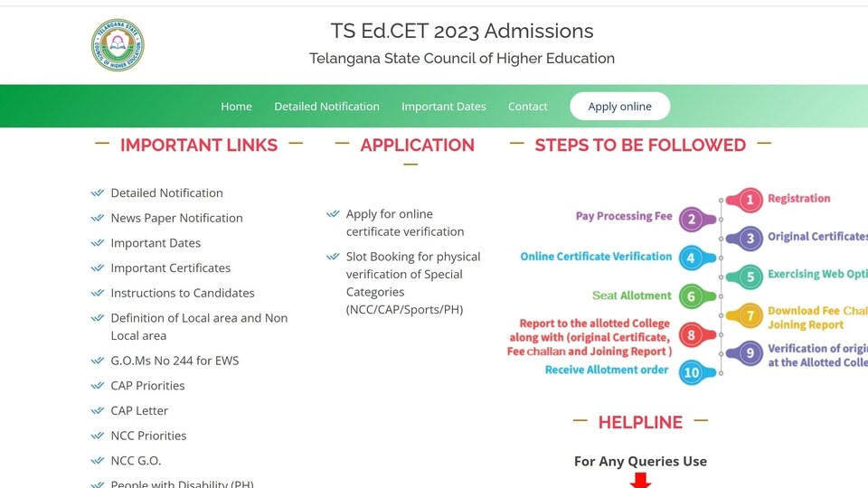
Task: Open the G.O.Ms No 244 for EWS link
Action: point(175,361)
